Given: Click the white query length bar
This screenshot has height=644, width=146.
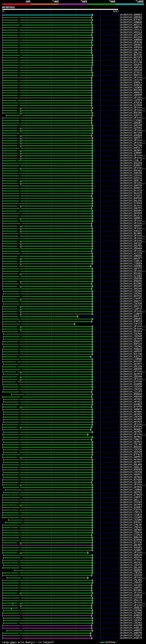Looking at the screenshot, I should [x=60, y=10].
